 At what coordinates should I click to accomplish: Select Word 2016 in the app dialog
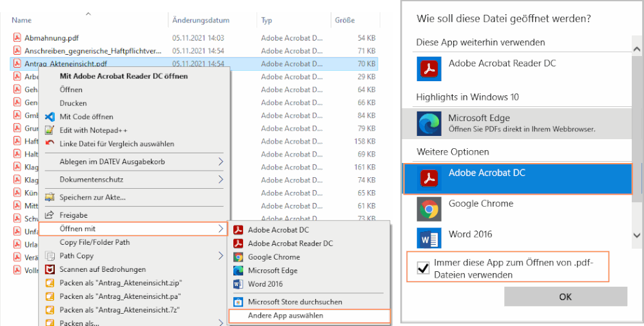517,238
